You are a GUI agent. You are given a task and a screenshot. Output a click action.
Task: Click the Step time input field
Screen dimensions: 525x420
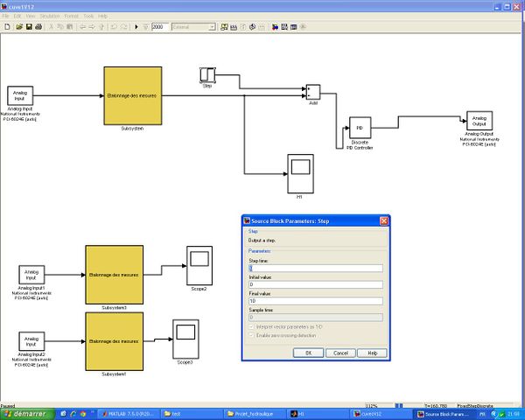(x=316, y=268)
